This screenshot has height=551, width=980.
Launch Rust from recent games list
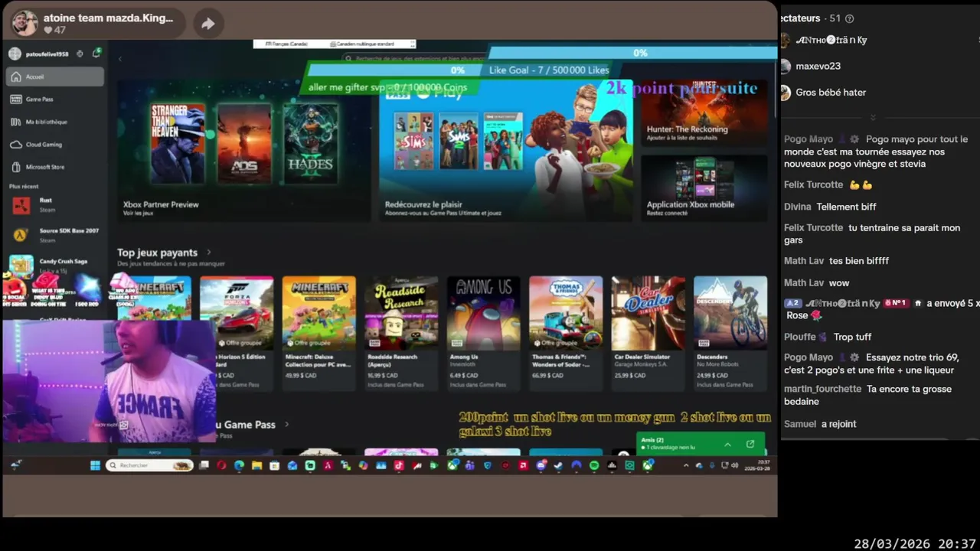(x=55, y=204)
